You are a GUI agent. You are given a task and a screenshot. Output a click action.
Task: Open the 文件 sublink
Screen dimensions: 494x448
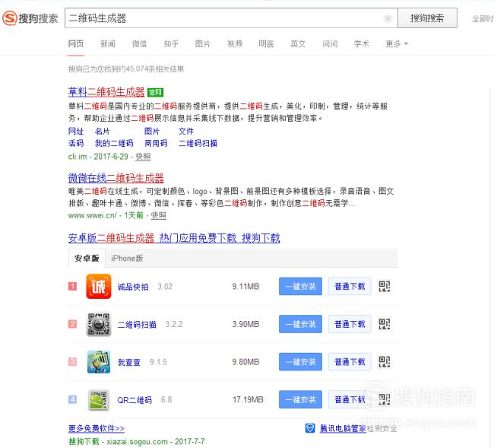pos(186,131)
